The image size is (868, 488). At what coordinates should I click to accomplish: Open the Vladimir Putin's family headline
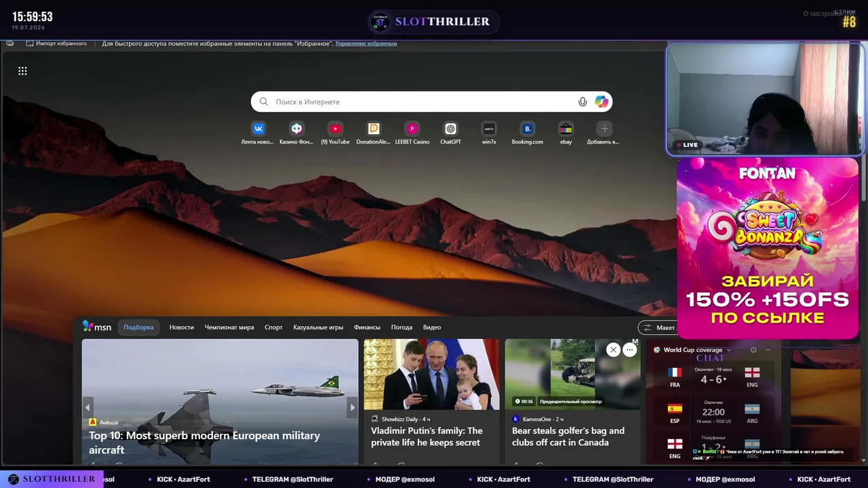[427, 436]
